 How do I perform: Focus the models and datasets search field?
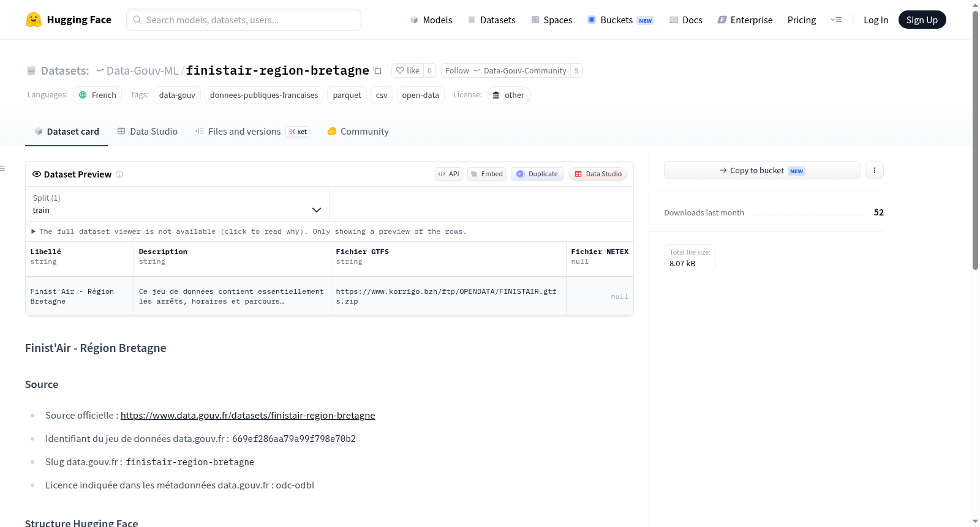tap(244, 20)
